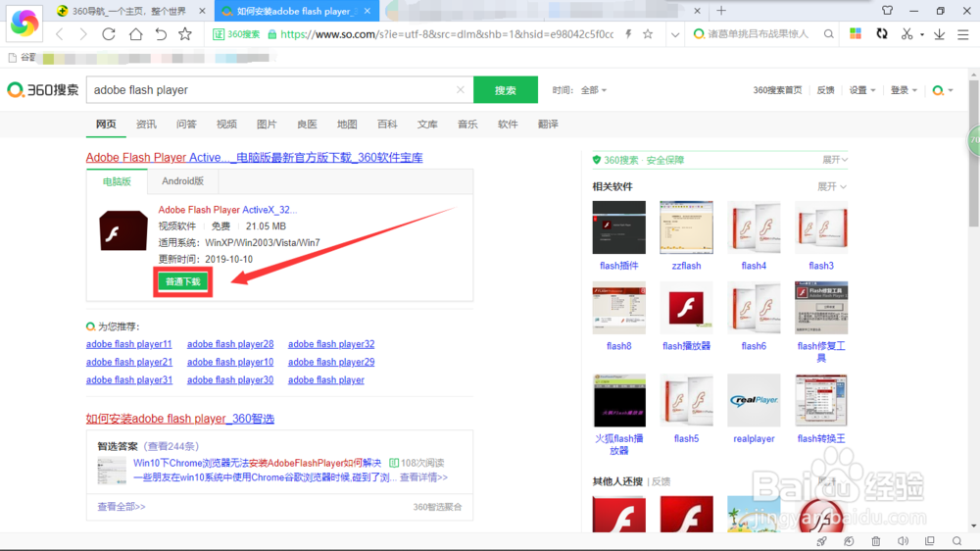Click the browser forward arrow
This screenshot has width=980, height=551.
point(83,34)
